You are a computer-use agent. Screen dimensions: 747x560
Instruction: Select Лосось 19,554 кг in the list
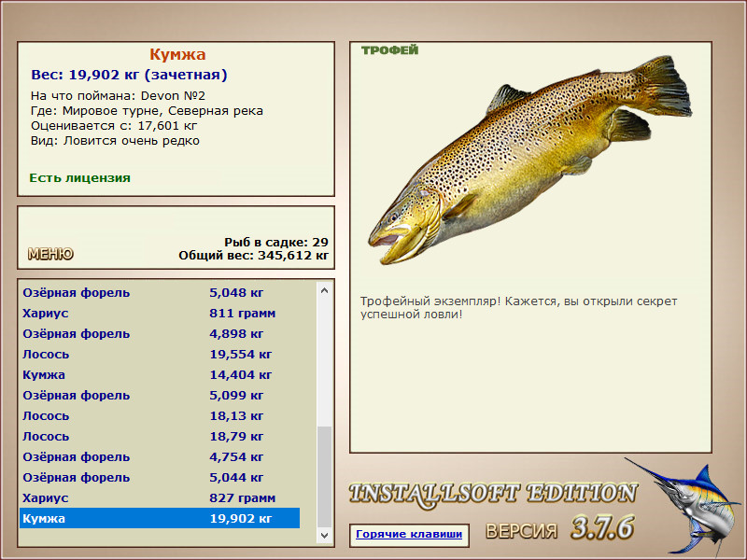coord(160,355)
